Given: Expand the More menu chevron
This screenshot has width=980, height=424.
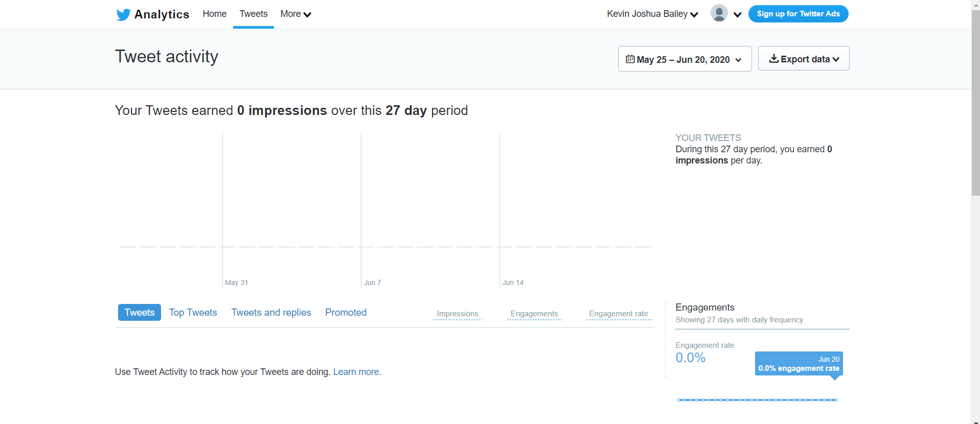Looking at the screenshot, I should 307,15.
